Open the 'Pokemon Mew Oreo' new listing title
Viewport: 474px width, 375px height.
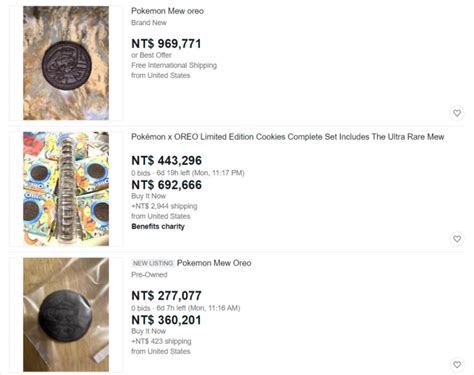click(x=214, y=263)
